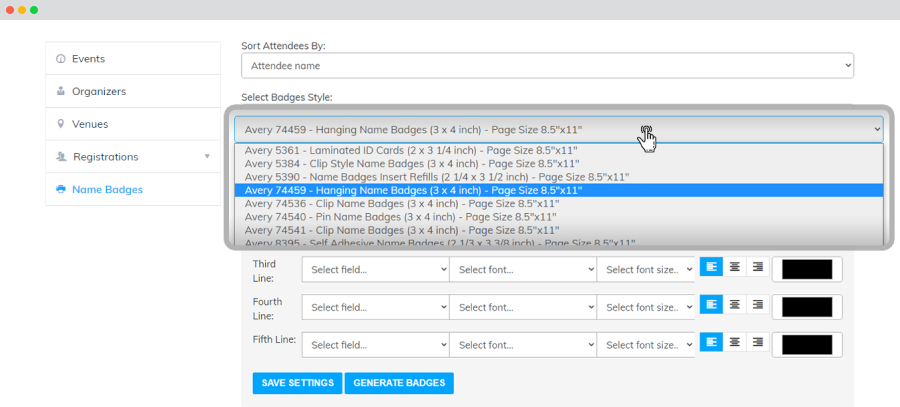This screenshot has width=900, height=407.
Task: Click the yellow minimize window button
Action: coord(22,10)
